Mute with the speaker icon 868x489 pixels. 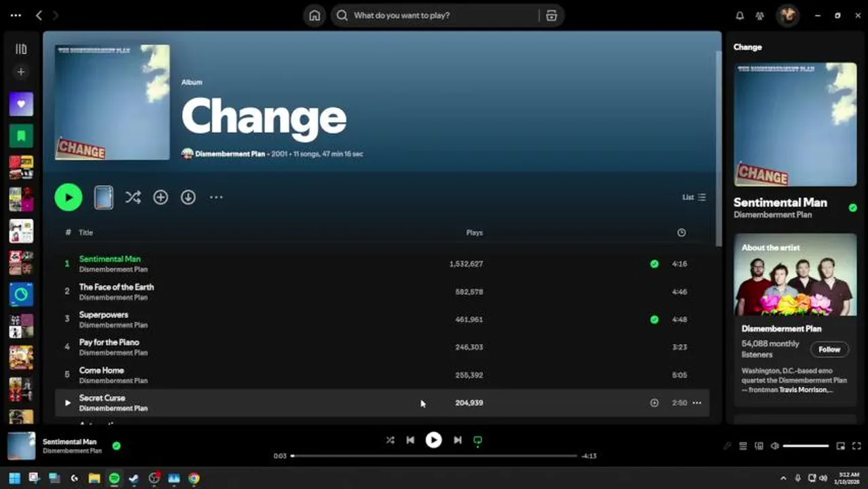774,446
